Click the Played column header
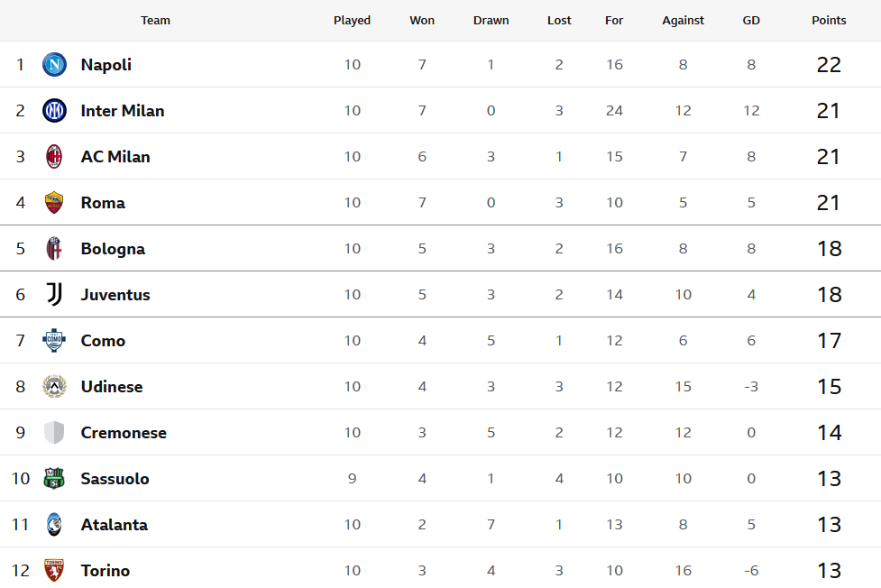The image size is (881, 588). tap(352, 21)
